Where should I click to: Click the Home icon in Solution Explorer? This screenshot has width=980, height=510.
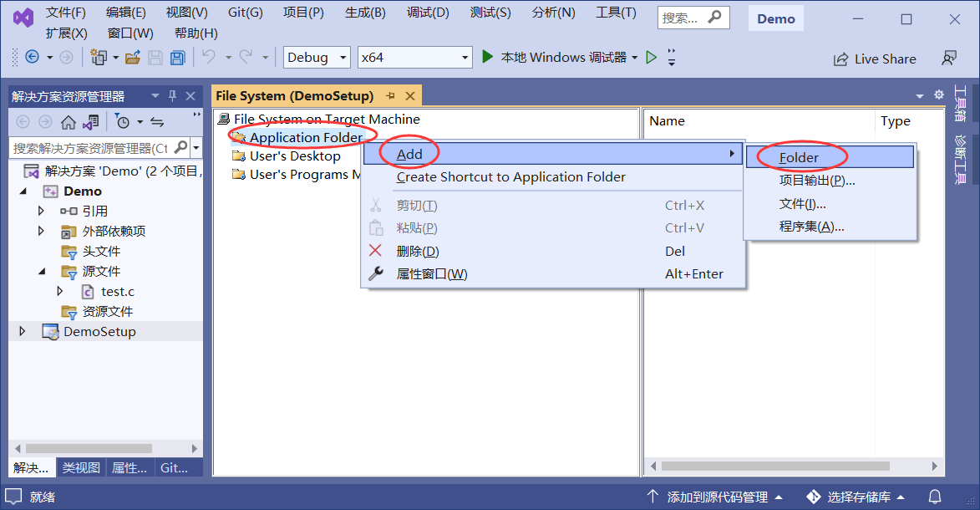[x=69, y=122]
